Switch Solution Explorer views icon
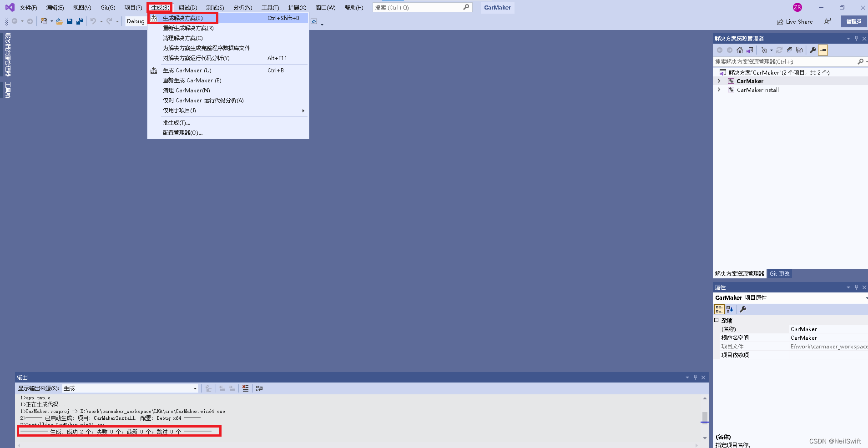This screenshot has height=448, width=868. click(750, 50)
